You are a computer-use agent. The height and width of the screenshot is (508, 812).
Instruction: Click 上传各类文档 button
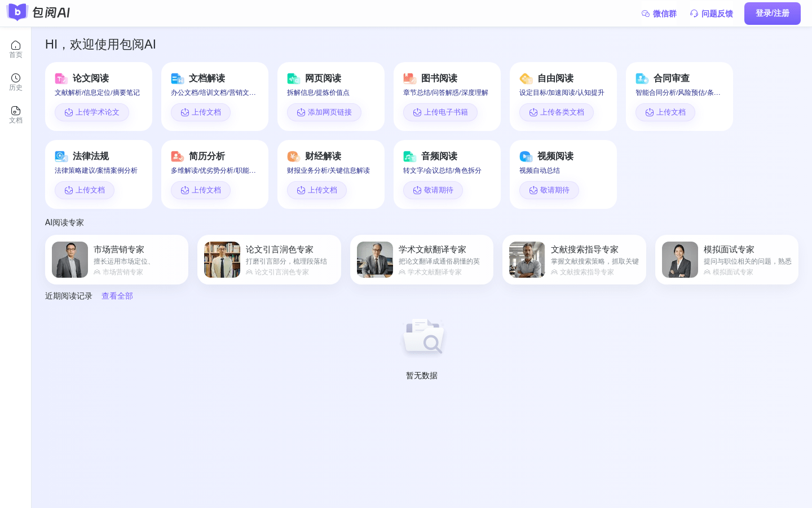pyautogui.click(x=557, y=112)
